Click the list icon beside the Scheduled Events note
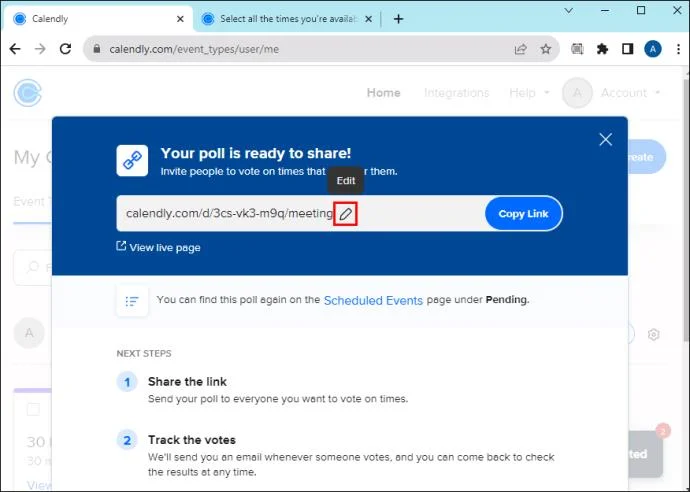The image size is (690, 492). click(x=132, y=301)
